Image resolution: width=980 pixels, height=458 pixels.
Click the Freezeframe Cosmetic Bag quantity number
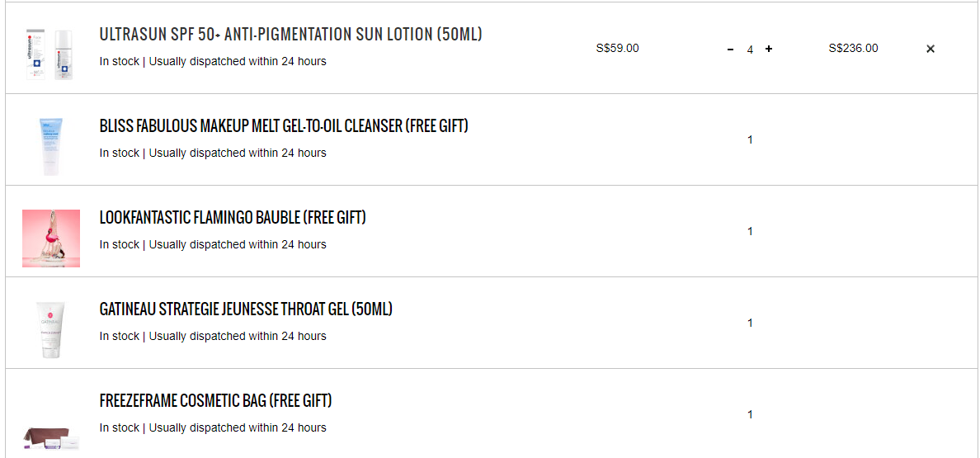(x=750, y=415)
